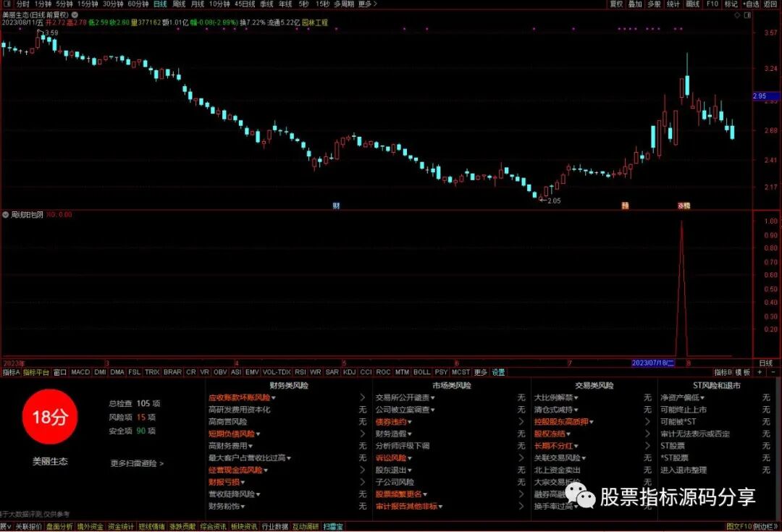782x532 pixels.
Task: Click the 返回 back button
Action: [770, 4]
